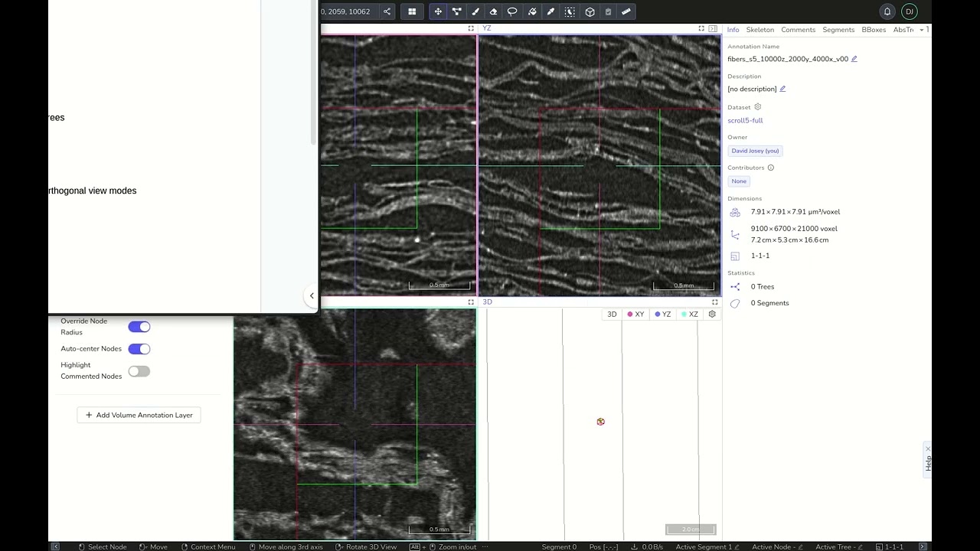Maximize the YZ viewport
Viewport: 980px width, 551px height.
coord(701,28)
